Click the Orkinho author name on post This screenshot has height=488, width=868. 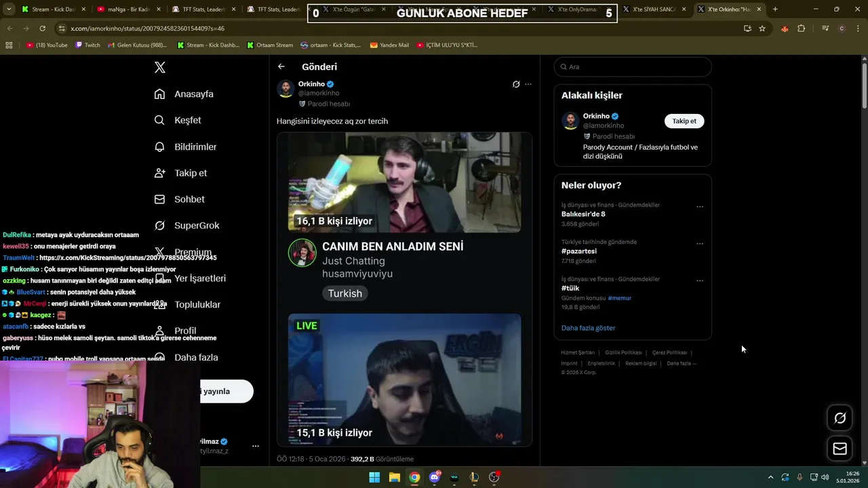coord(311,84)
